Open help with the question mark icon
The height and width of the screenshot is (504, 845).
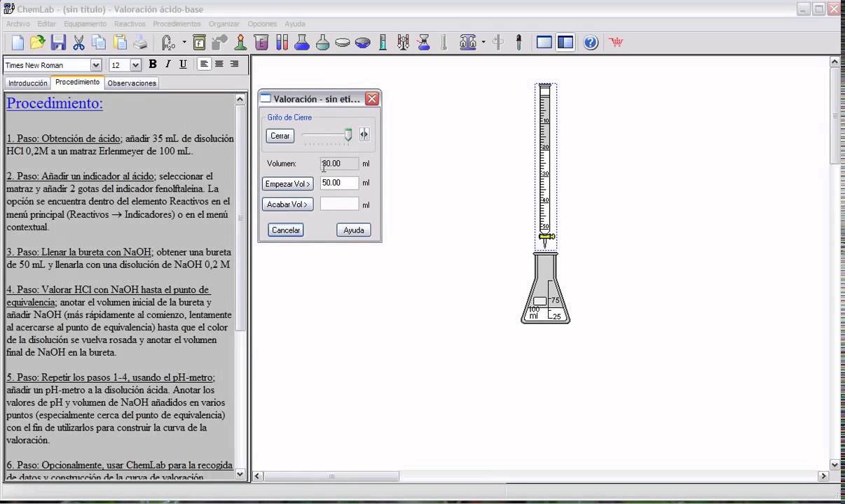pyautogui.click(x=591, y=43)
